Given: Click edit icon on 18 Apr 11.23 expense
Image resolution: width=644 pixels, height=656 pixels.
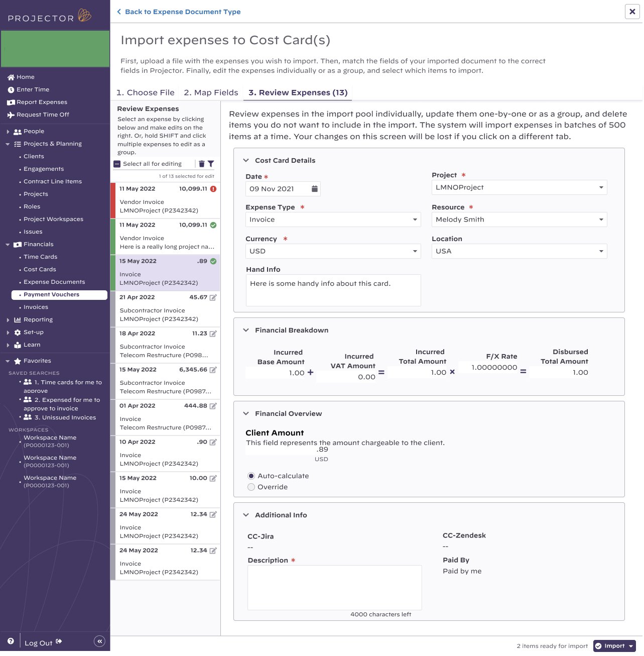Looking at the screenshot, I should [x=213, y=334].
